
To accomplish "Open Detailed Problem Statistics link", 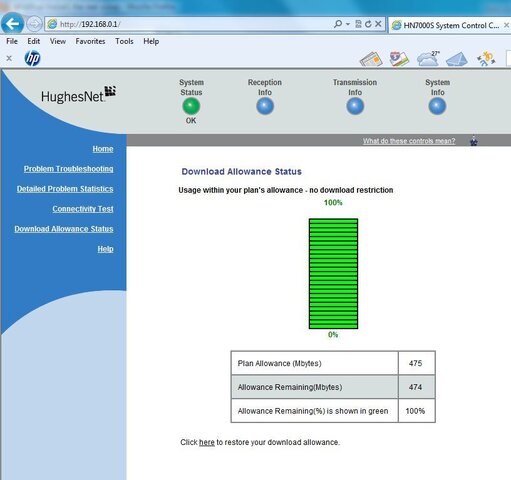I will [x=65, y=189].
